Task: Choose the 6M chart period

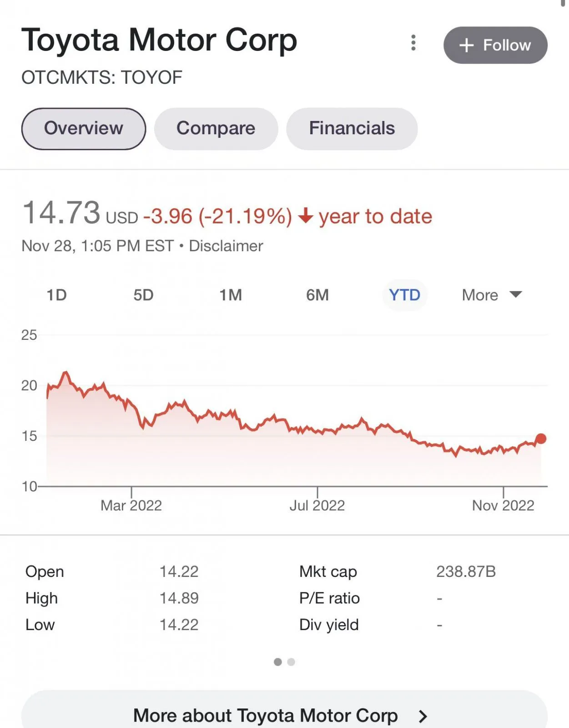Action: (x=317, y=295)
